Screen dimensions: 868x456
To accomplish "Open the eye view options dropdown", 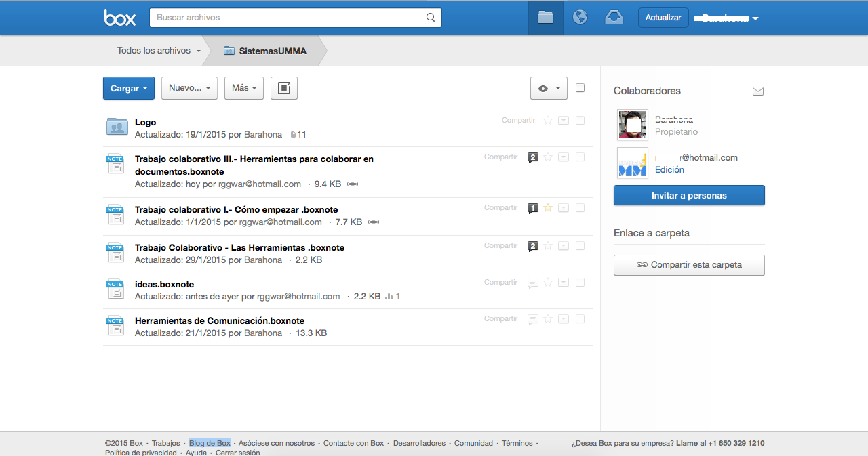I will (x=548, y=88).
